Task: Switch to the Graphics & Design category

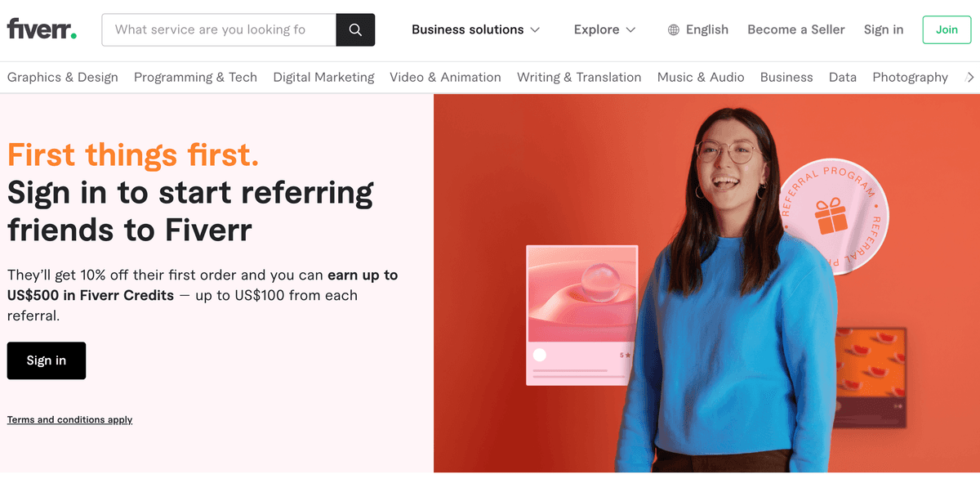Action: coord(62,77)
